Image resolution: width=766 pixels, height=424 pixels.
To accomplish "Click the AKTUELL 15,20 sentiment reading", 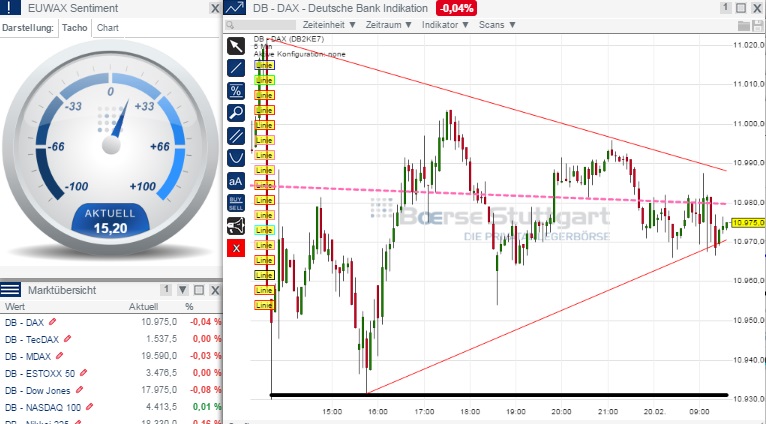I will click(x=110, y=221).
